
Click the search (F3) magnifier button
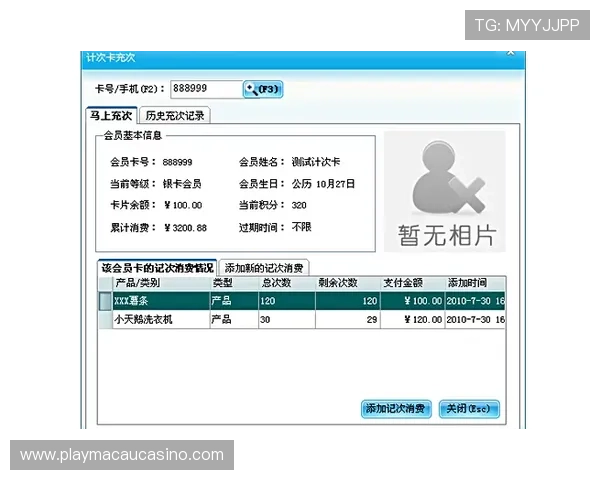[x=263, y=89]
